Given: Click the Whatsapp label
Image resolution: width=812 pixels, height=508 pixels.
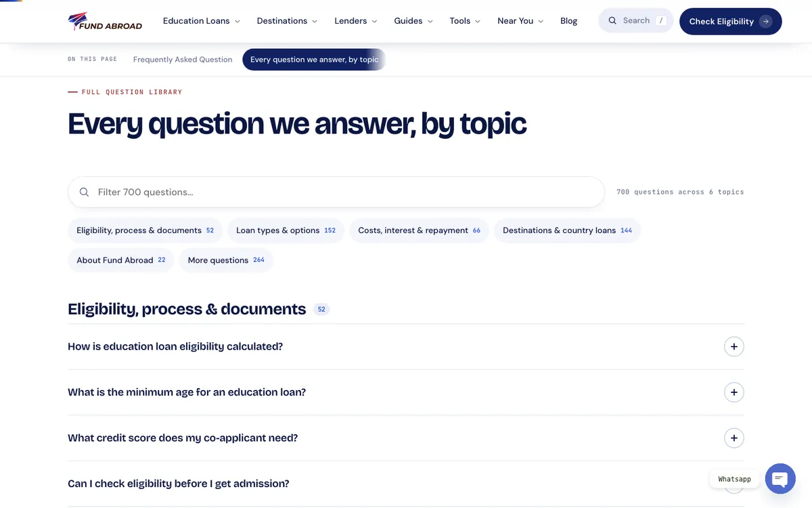Looking at the screenshot, I should tap(734, 479).
